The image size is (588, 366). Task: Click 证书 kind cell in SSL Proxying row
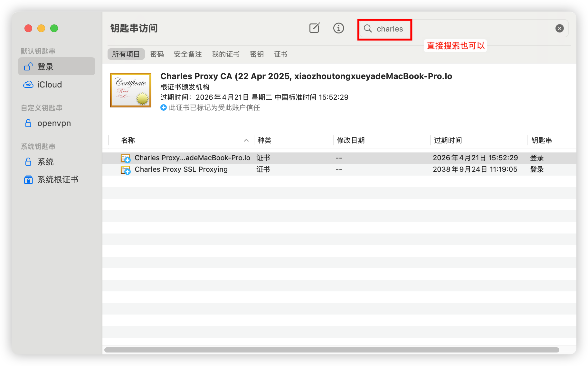tap(263, 169)
